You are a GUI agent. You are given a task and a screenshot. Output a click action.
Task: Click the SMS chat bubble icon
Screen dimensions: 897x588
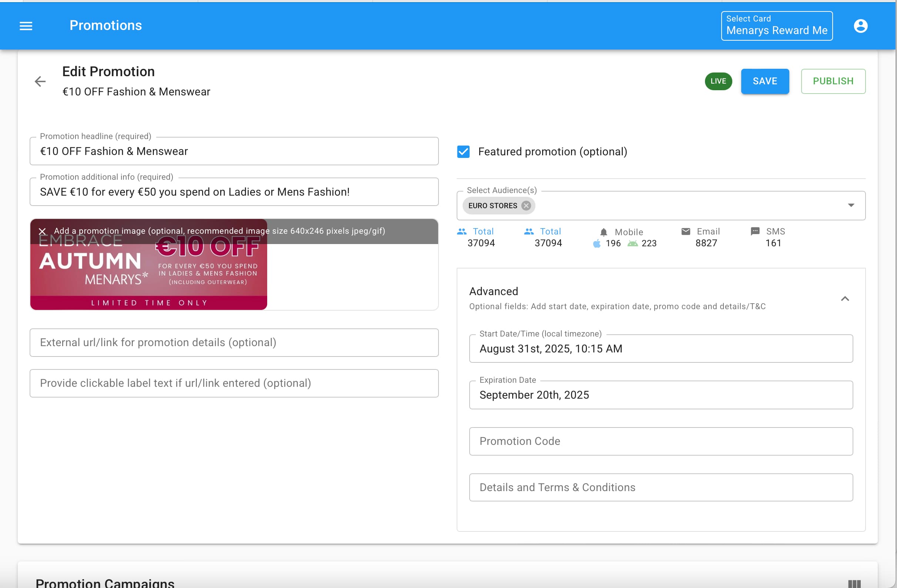(x=755, y=231)
